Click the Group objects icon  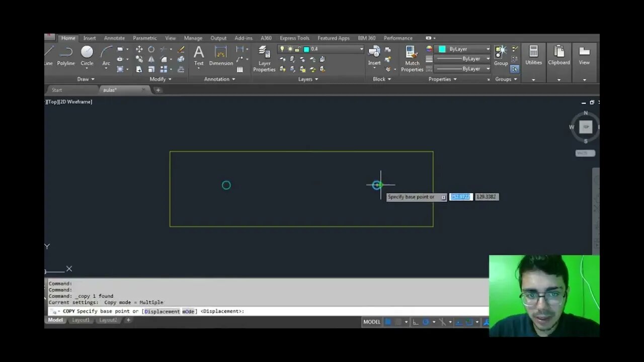(x=501, y=55)
